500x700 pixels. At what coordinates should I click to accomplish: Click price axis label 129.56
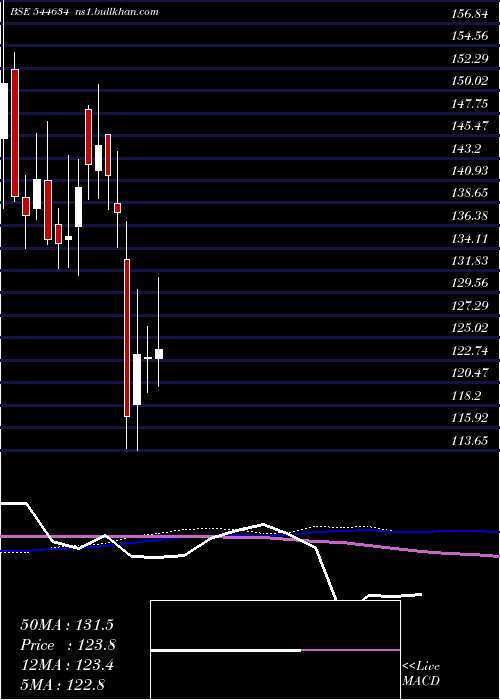coord(470,283)
